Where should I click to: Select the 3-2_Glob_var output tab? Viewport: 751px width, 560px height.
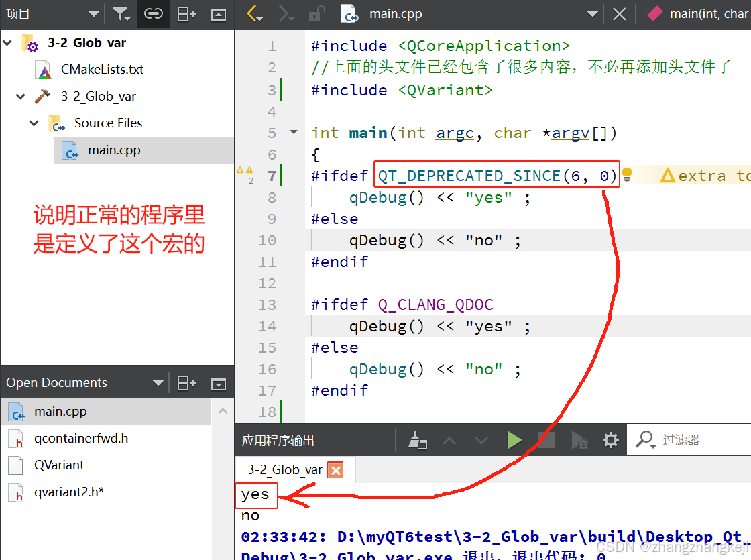[285, 470]
